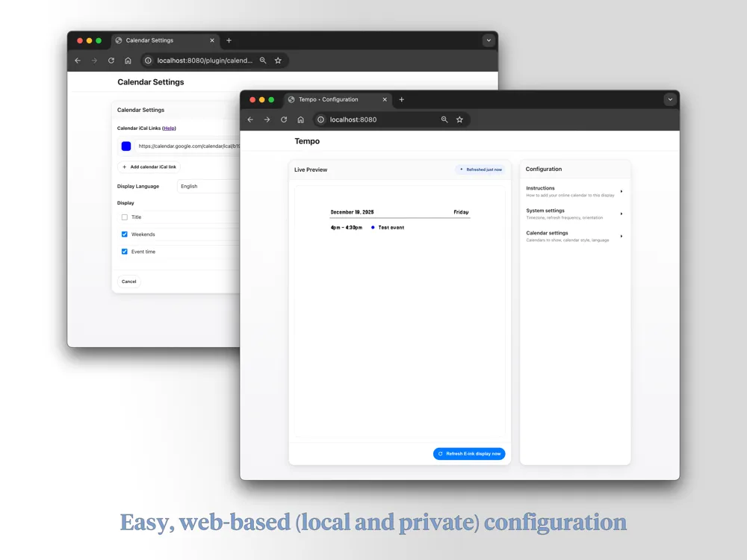747x560 pixels.
Task: Click the Tempo page heading
Action: click(x=307, y=141)
